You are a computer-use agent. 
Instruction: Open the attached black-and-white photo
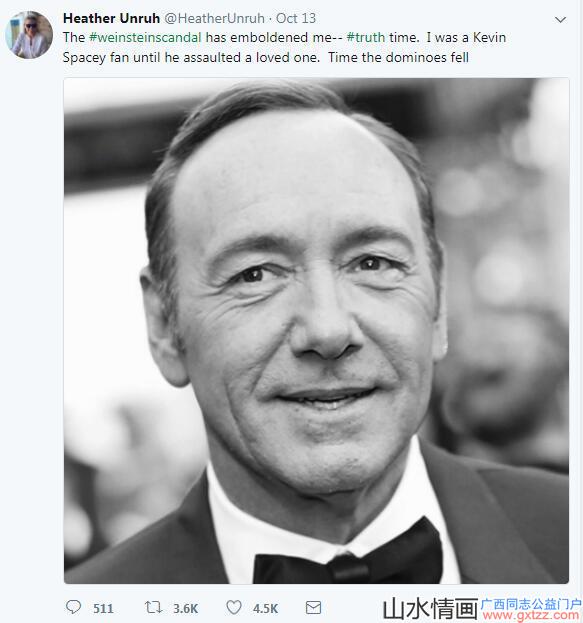click(316, 331)
